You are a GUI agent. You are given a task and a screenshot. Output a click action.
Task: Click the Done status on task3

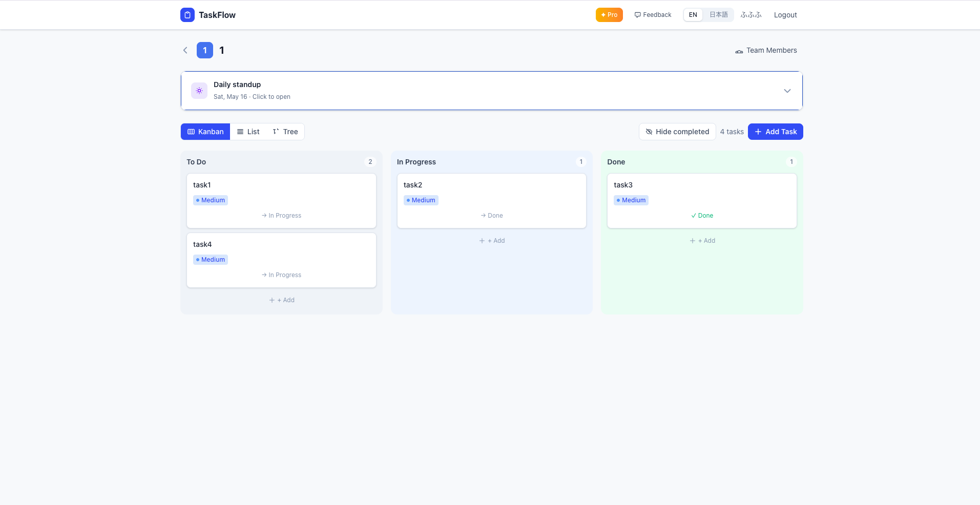point(702,216)
